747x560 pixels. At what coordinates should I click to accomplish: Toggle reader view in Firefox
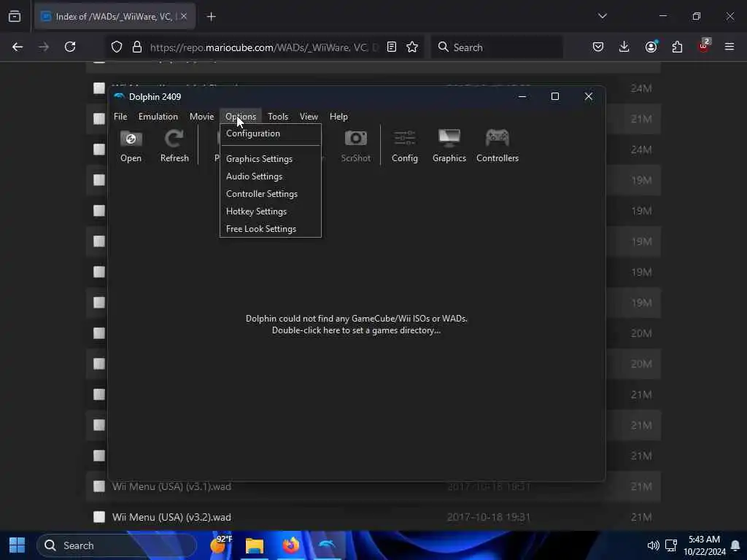(x=392, y=47)
